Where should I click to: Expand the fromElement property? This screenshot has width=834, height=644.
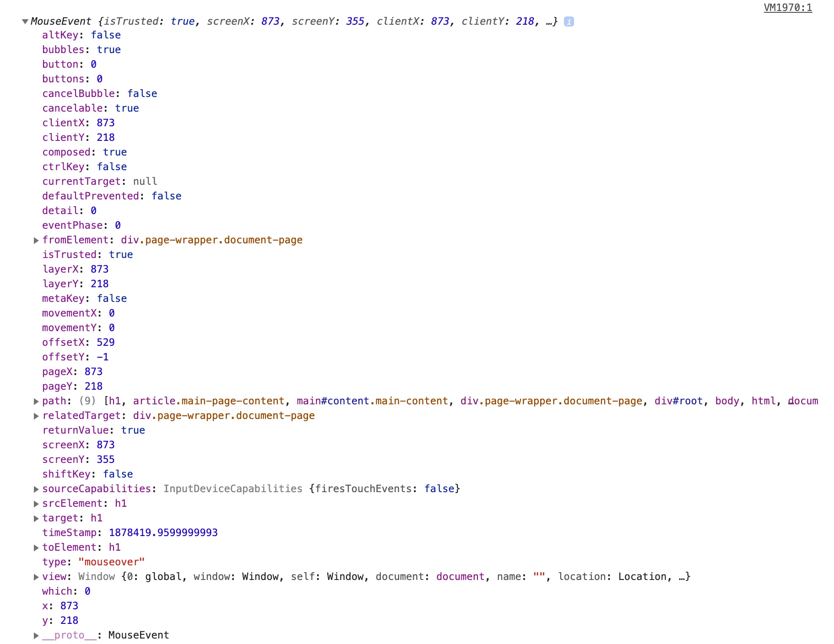coord(36,240)
